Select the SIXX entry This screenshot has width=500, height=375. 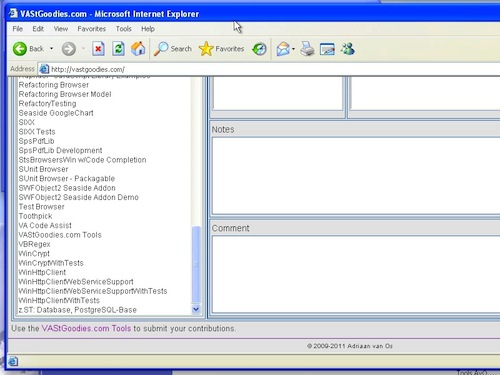(27, 122)
